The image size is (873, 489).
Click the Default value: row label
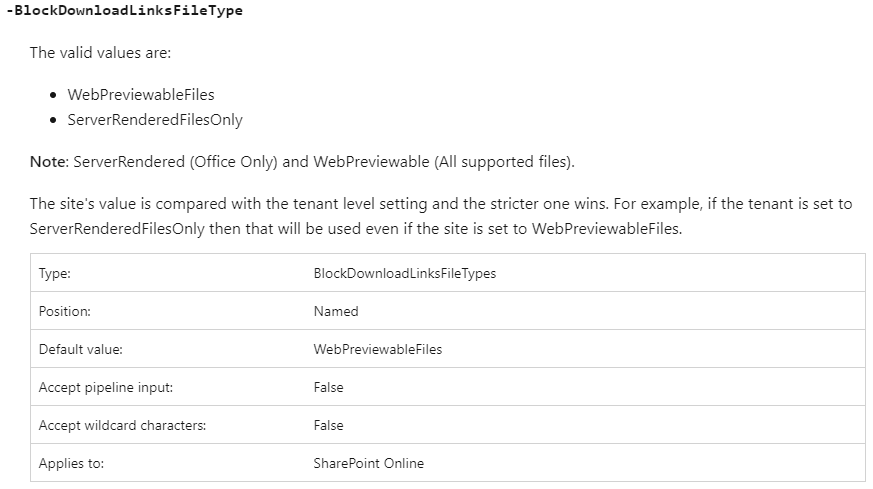click(81, 349)
